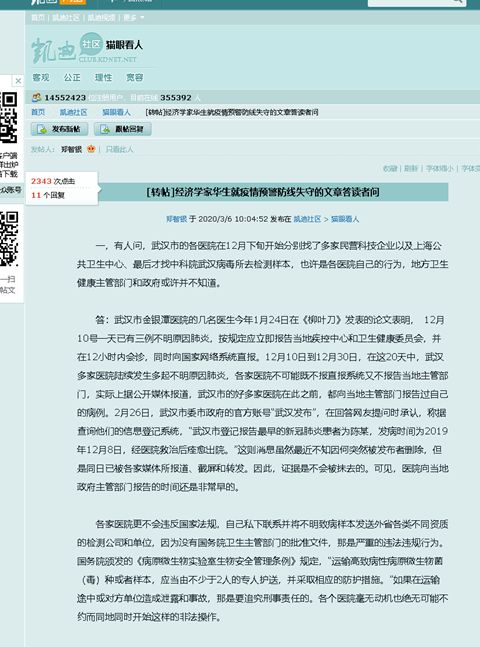This screenshot has height=647, width=480.
Task: Open the 更多 dropdown in top nav
Action: [x=134, y=18]
